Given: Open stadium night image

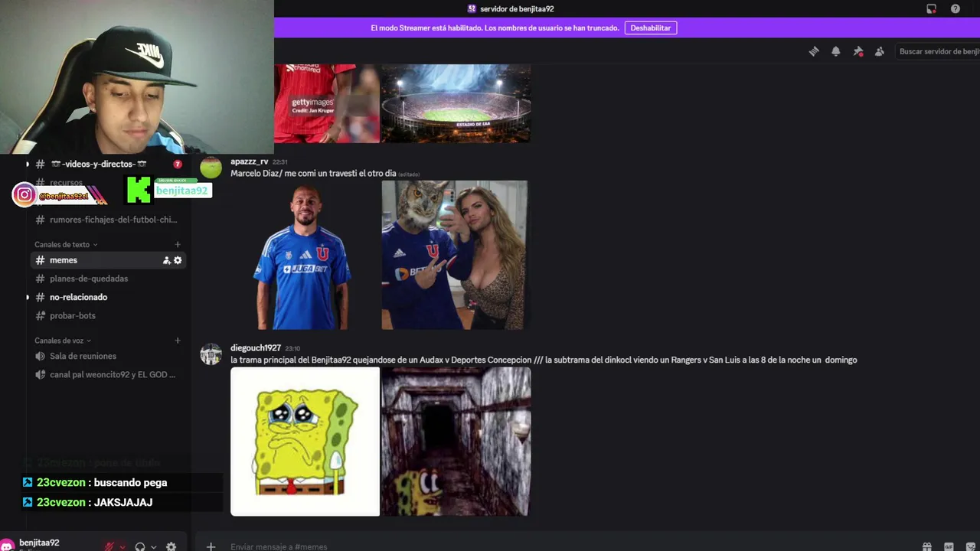Looking at the screenshot, I should click(x=456, y=103).
